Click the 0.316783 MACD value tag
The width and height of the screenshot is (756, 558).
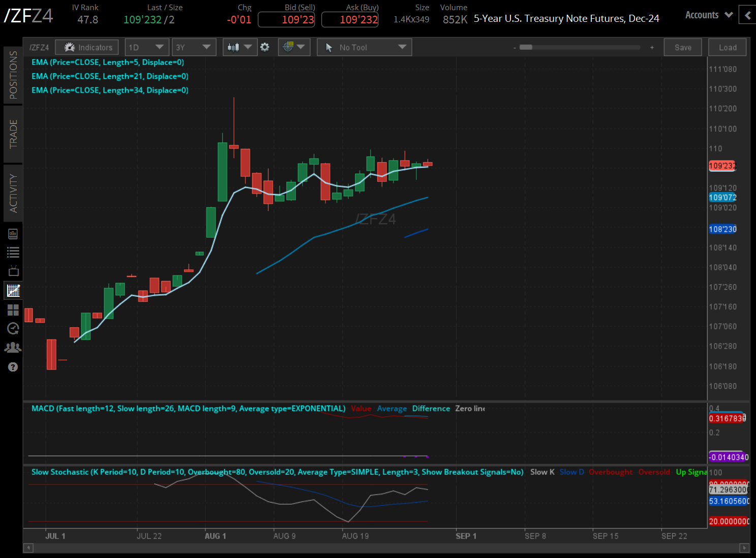[x=728, y=418]
